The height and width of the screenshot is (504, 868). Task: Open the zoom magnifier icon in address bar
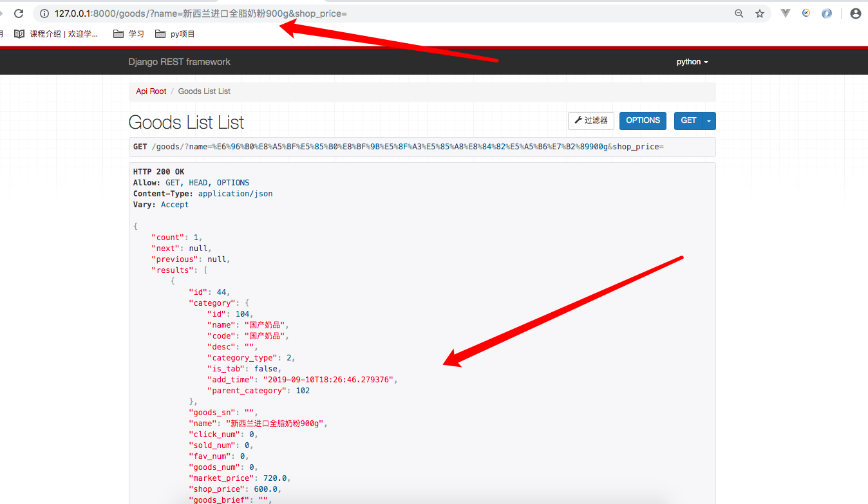(739, 14)
